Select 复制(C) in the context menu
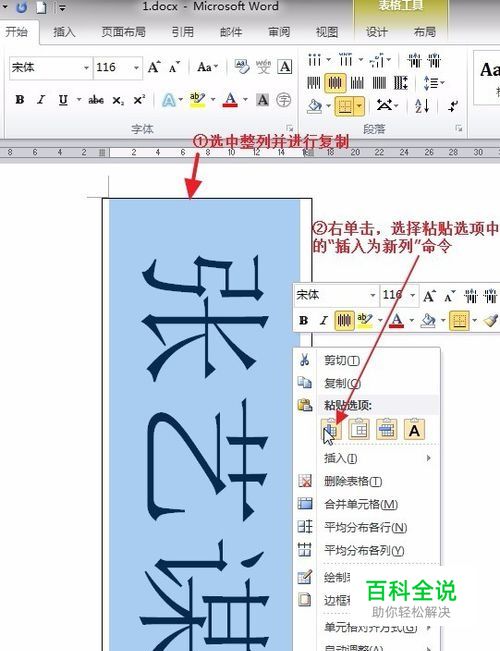 click(x=368, y=383)
